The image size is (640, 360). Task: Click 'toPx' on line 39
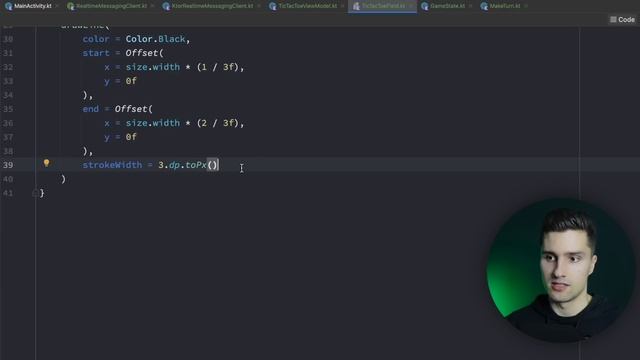196,165
